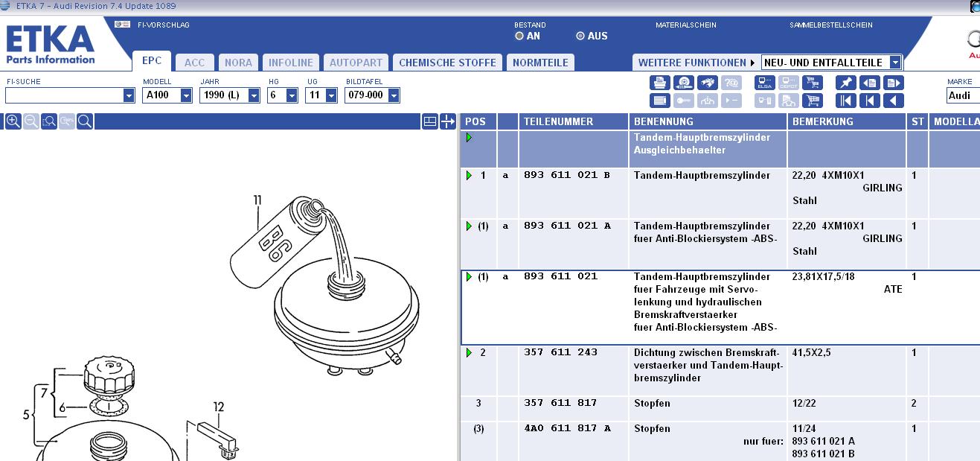Open the ELSA workshop link icon
The width and height of the screenshot is (980, 461).
(764, 83)
